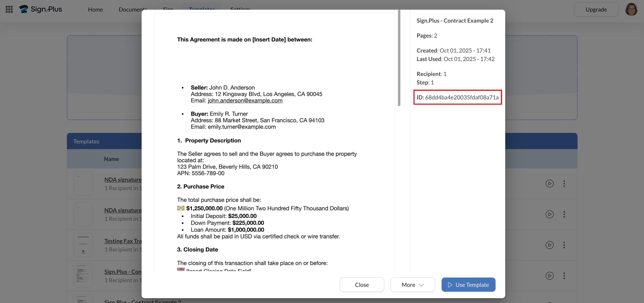Run the Sign.Plus - Con template play icon
644x303 pixels.
[549, 276]
